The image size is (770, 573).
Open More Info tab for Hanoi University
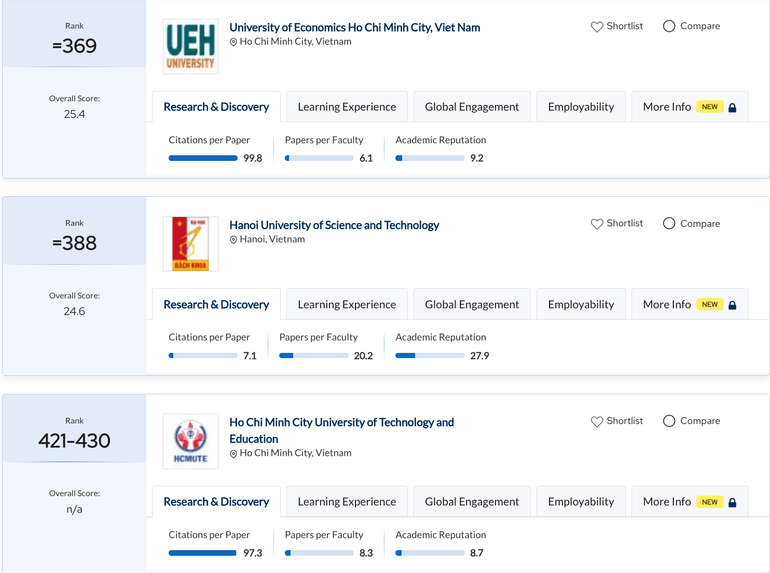pos(667,304)
